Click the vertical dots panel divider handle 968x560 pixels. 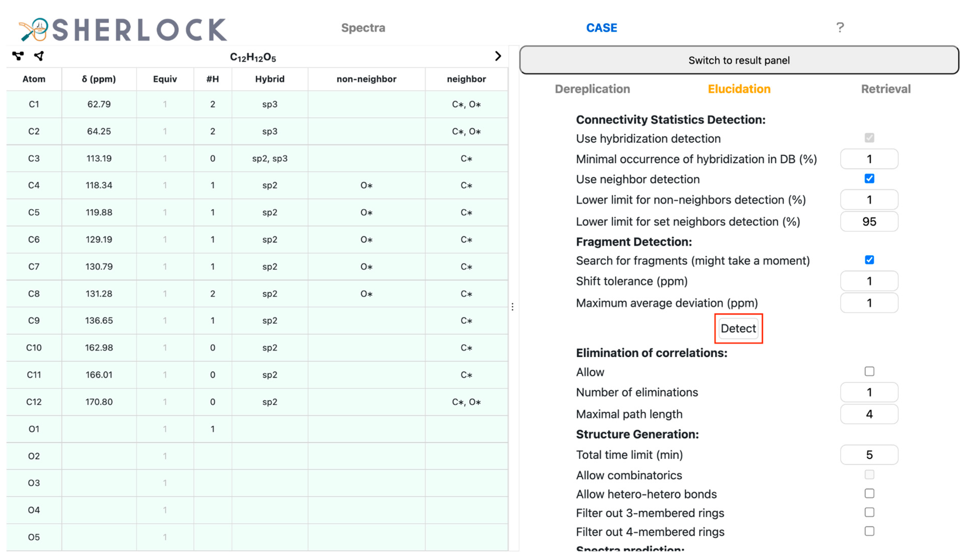coord(513,307)
